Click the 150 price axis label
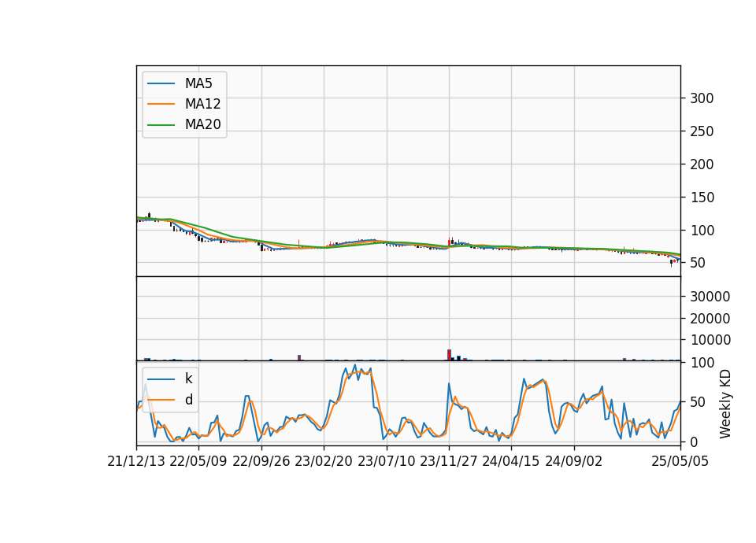The height and width of the screenshot is (543, 756). tap(702, 197)
